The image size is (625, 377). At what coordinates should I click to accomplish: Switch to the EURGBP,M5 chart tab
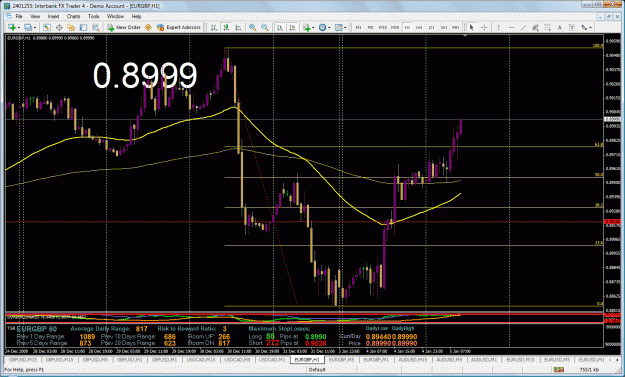coord(342,359)
